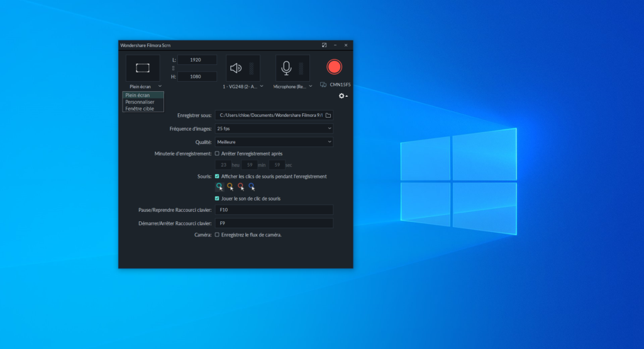Screen dimensions: 644x349
Task: Click the height field showing 1080
Action: pos(197,76)
